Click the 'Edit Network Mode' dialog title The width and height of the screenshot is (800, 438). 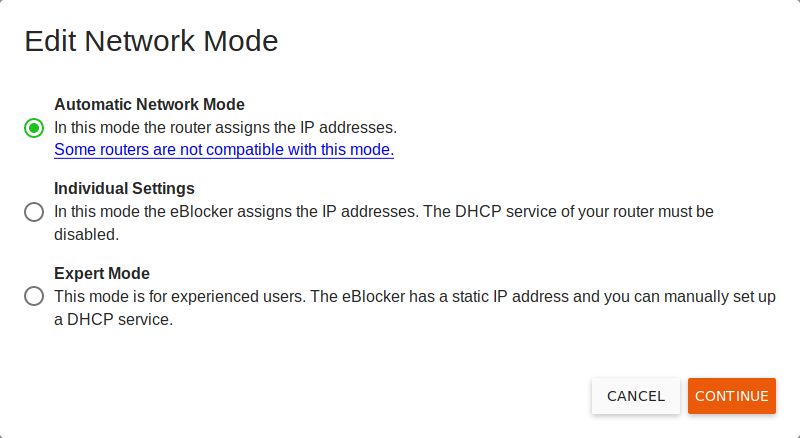pyautogui.click(x=152, y=41)
